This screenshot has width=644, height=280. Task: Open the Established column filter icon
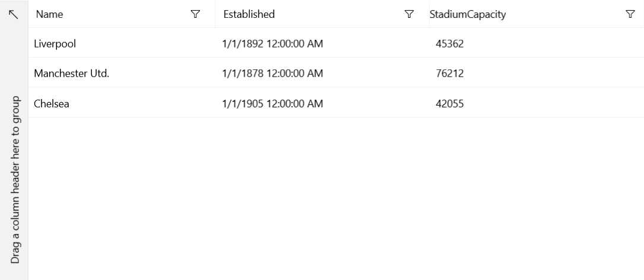click(409, 14)
